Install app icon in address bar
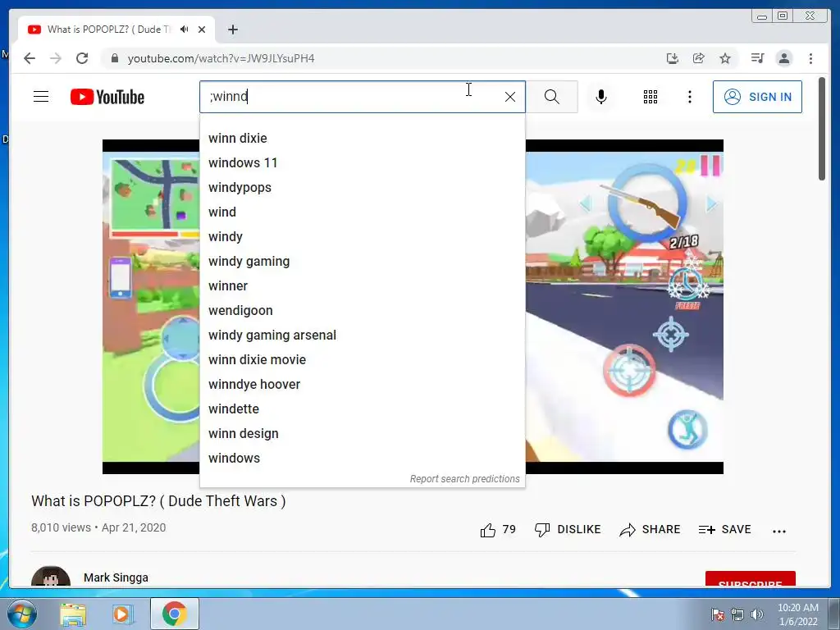The height and width of the screenshot is (630, 840). 673,58
